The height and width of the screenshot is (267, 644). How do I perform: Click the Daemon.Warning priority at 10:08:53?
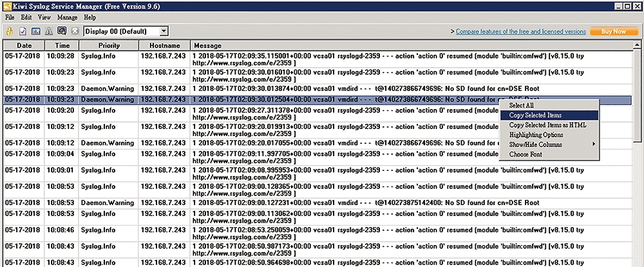tap(108, 203)
